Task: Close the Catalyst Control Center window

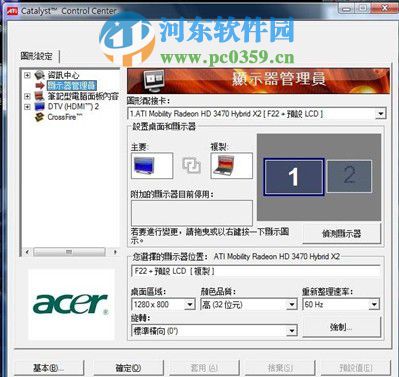Action: pos(384,8)
